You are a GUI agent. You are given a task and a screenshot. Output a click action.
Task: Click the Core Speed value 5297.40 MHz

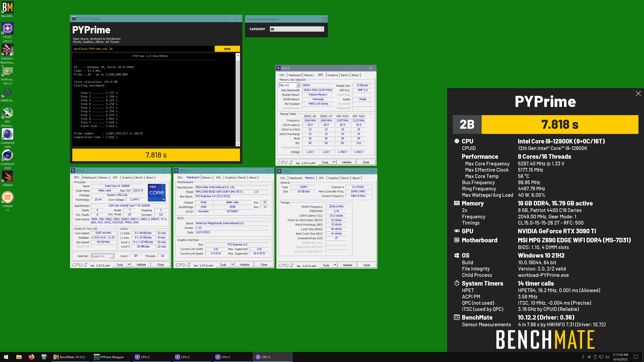coord(103,233)
